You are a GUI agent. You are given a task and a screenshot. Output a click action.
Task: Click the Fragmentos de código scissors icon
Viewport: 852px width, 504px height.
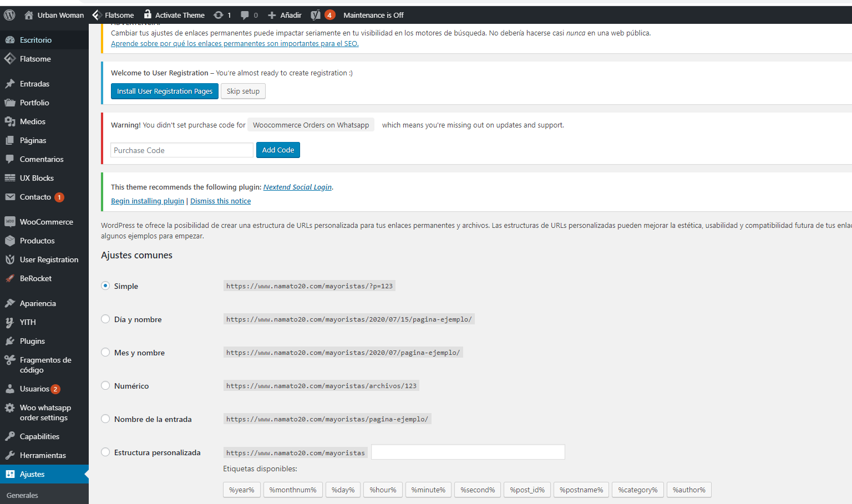point(10,360)
